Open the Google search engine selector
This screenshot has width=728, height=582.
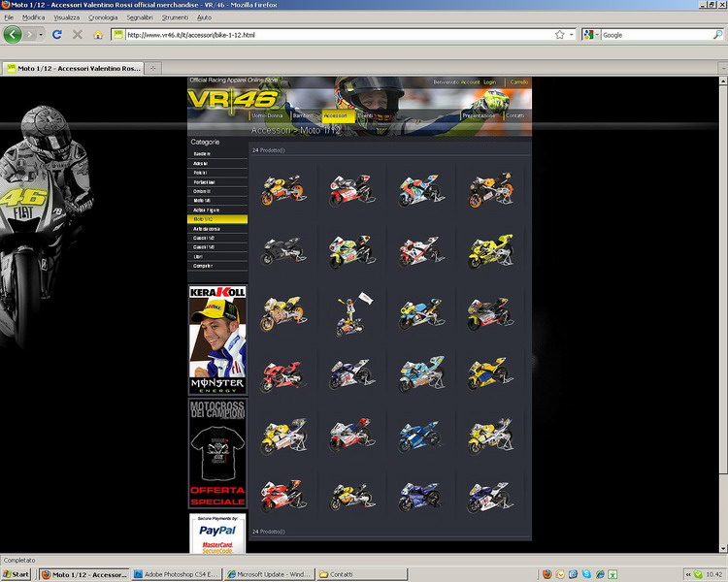click(x=591, y=35)
